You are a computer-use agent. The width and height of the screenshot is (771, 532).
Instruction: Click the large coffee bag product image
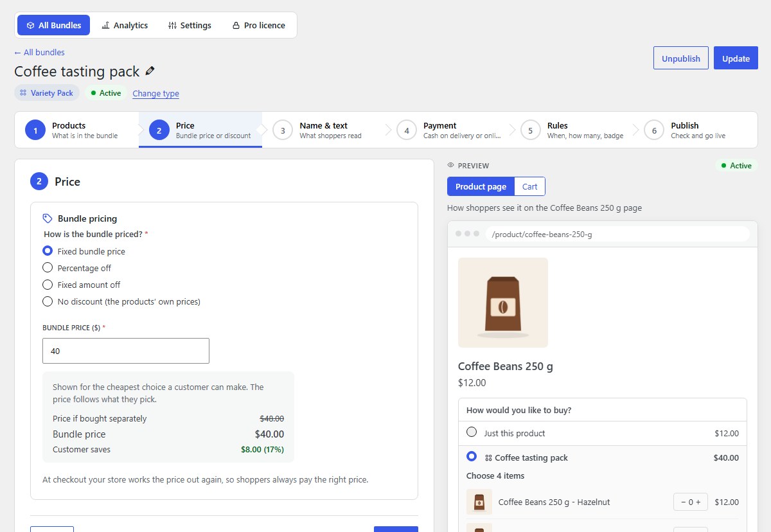tap(503, 303)
